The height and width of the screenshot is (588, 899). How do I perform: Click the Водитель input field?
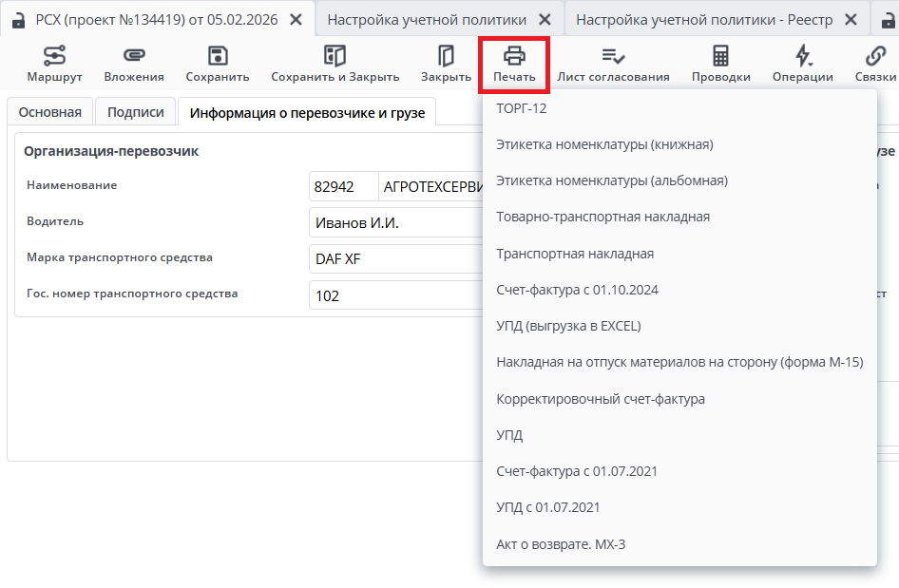coord(395,223)
